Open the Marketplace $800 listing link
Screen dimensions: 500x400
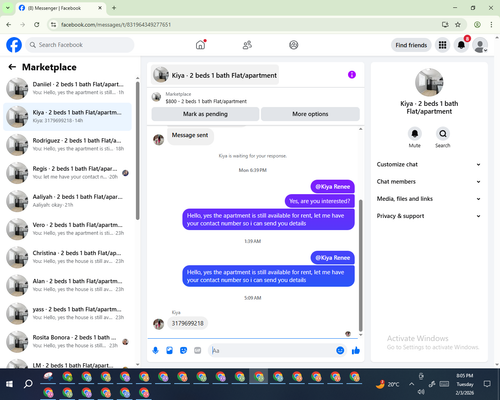click(206, 101)
